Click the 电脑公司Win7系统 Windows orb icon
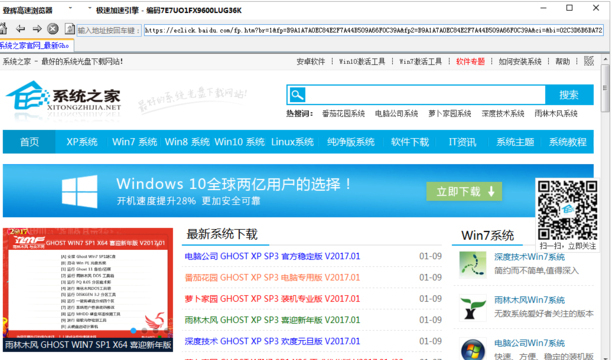The height and width of the screenshot is (360, 612). (473, 349)
